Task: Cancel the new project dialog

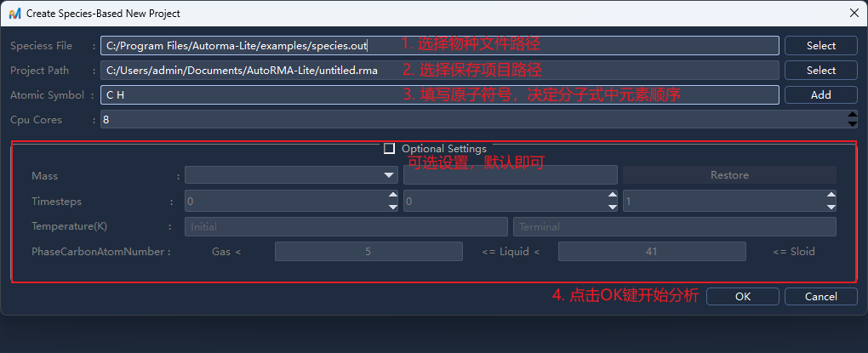Action: (820, 297)
